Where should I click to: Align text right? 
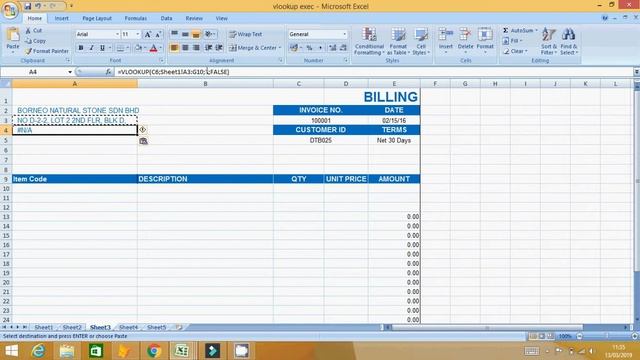tap(196, 48)
